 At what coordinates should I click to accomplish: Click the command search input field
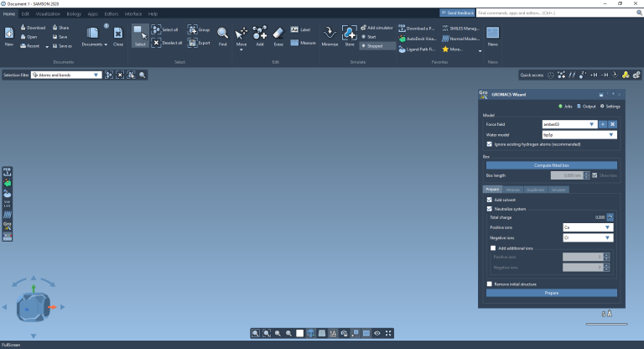pyautogui.click(x=537, y=13)
